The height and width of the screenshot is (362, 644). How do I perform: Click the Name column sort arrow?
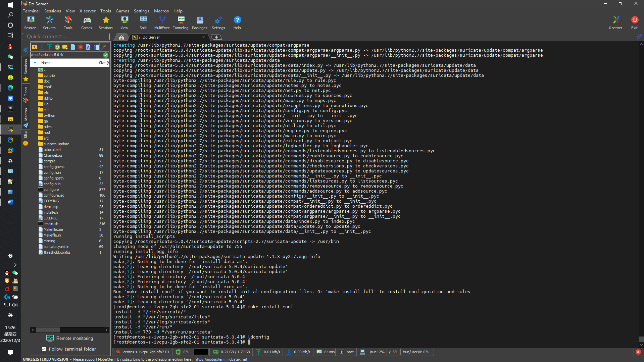[35, 63]
